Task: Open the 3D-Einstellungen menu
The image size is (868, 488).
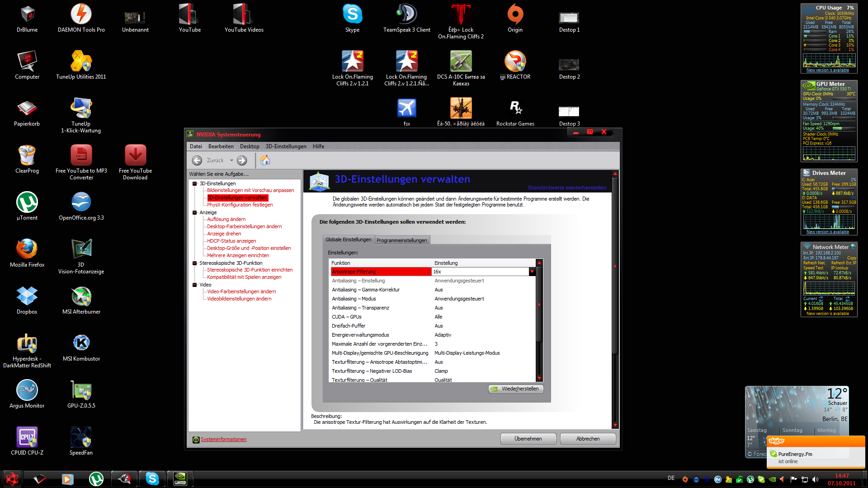Action: 286,146
